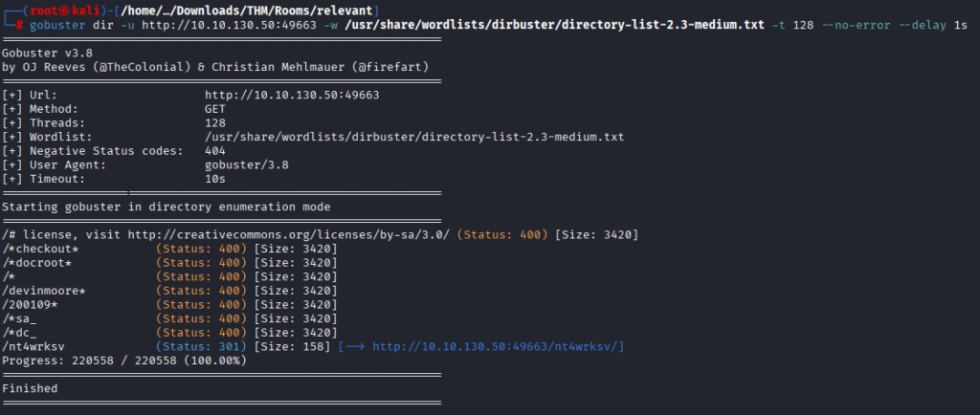Click the /*sa_ result entry
The height and width of the screenshot is (415, 980).
(21, 318)
